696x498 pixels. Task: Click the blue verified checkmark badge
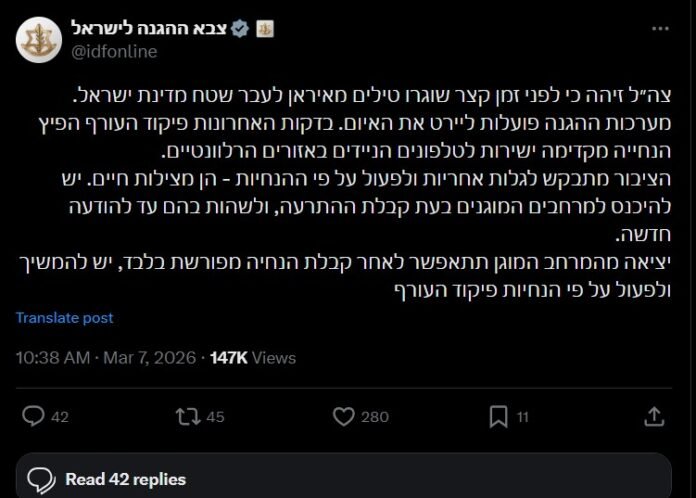click(240, 28)
